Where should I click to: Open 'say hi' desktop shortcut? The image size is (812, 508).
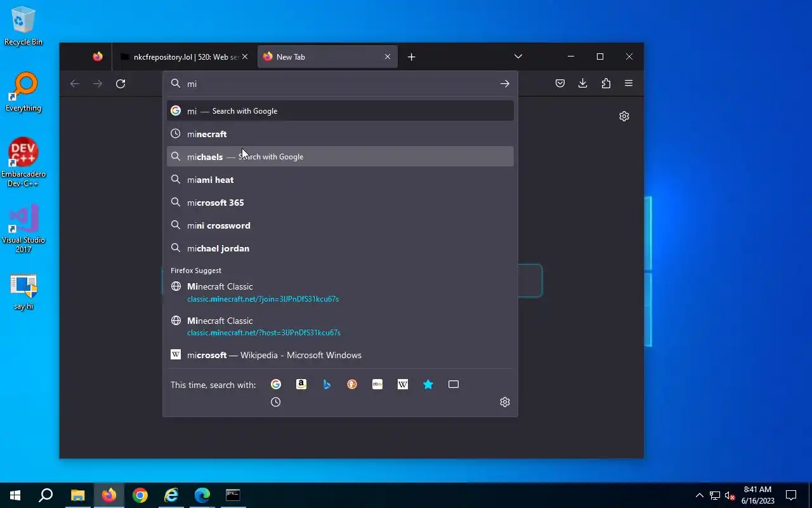coord(23,292)
